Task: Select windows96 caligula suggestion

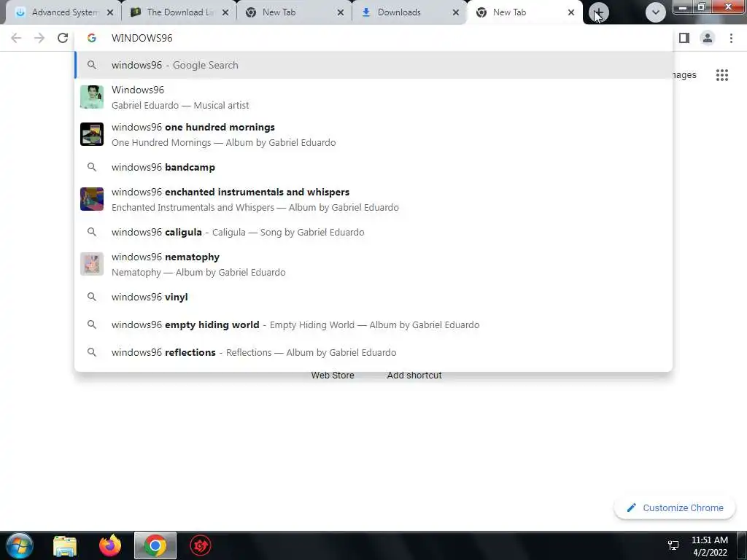Action: (373, 232)
